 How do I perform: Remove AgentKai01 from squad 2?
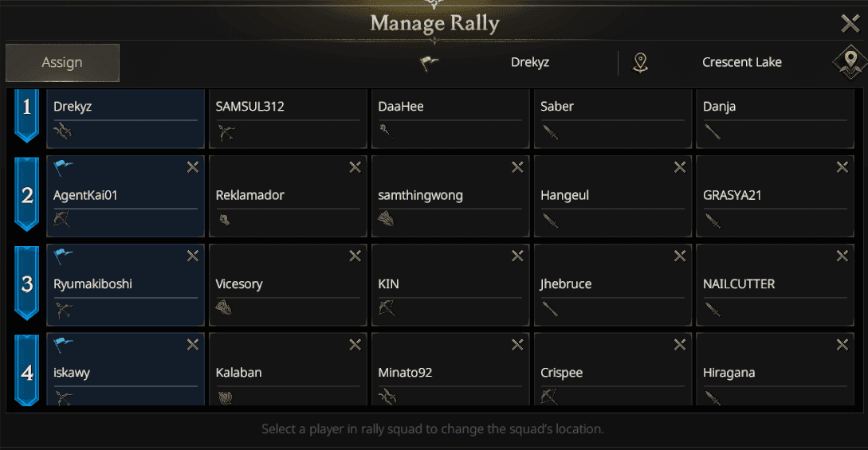tap(192, 167)
